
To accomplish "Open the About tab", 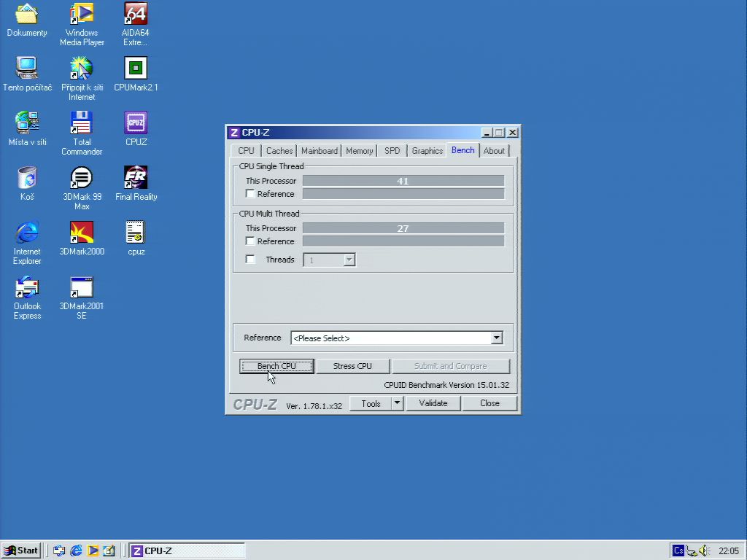I will (494, 151).
